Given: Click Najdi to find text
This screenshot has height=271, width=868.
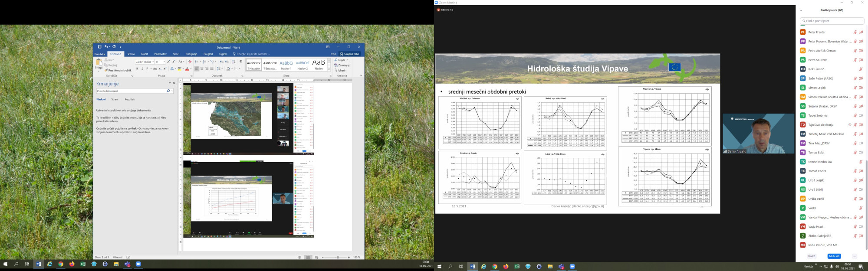Looking at the screenshot, I should tap(341, 60).
